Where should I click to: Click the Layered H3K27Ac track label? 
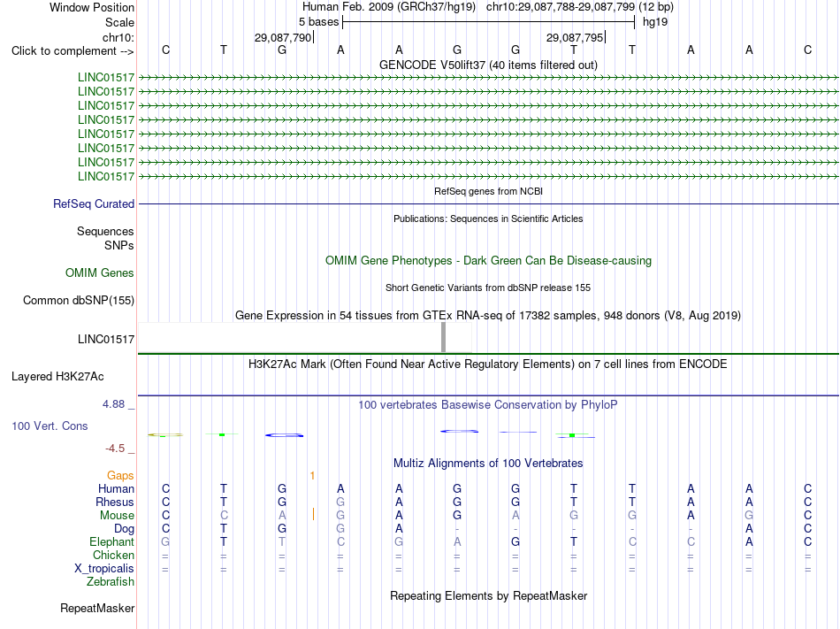57,376
